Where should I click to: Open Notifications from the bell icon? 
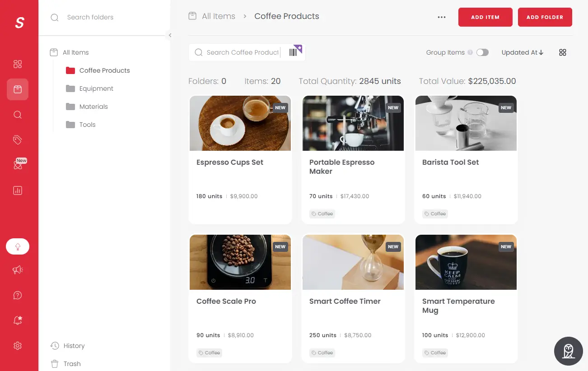(18, 320)
